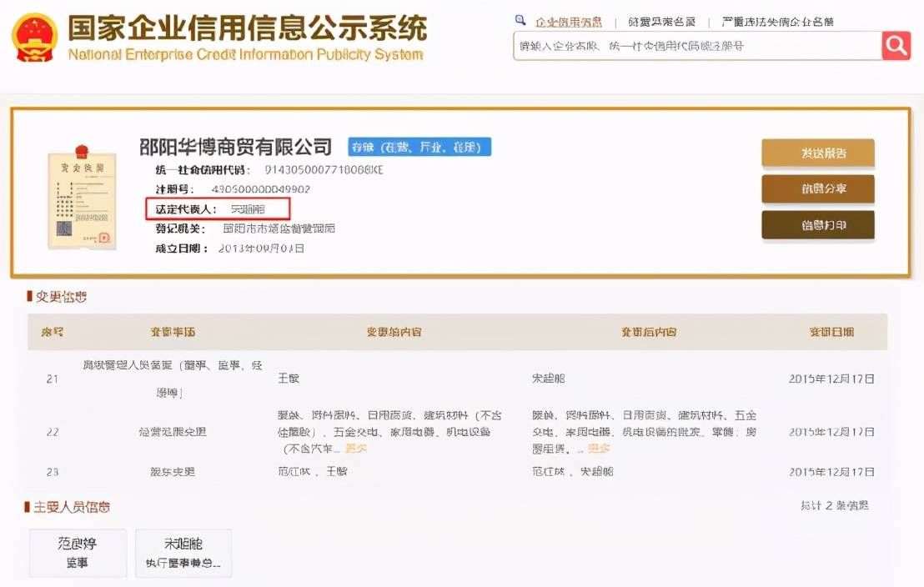Click the site title 国家企业信用信息公示系统
The height and width of the screenshot is (587, 924).
pos(246,29)
